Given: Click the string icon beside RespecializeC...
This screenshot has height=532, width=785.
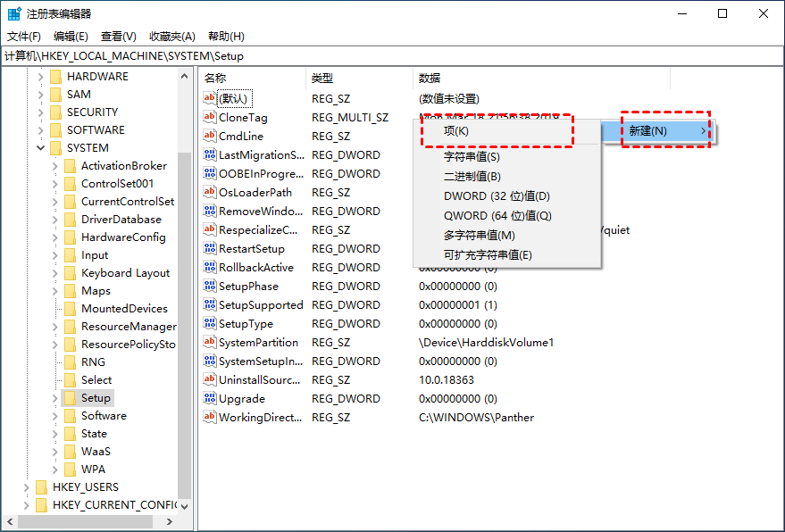Looking at the screenshot, I should (x=209, y=229).
